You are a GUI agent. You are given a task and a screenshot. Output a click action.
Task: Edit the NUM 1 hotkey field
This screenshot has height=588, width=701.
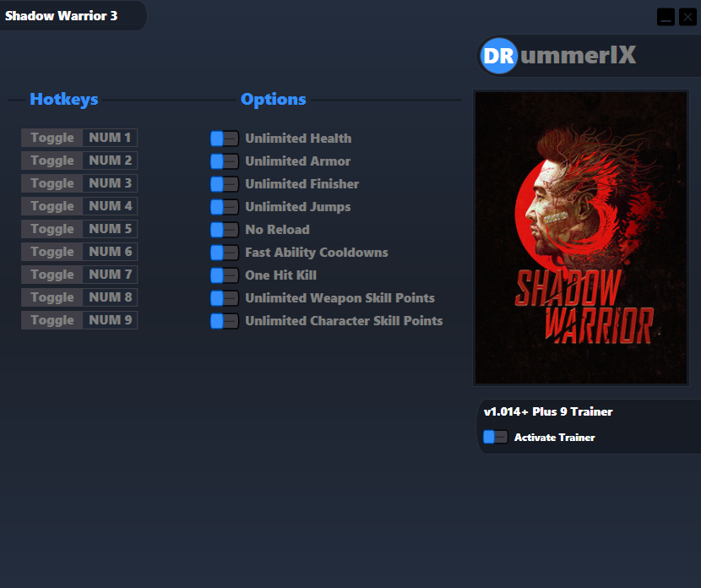(110, 138)
